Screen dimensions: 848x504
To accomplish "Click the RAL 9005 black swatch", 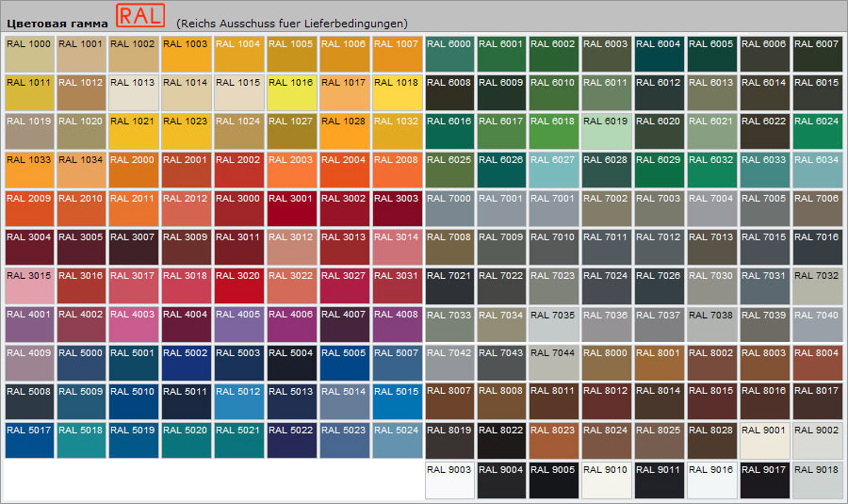I will 554,480.
